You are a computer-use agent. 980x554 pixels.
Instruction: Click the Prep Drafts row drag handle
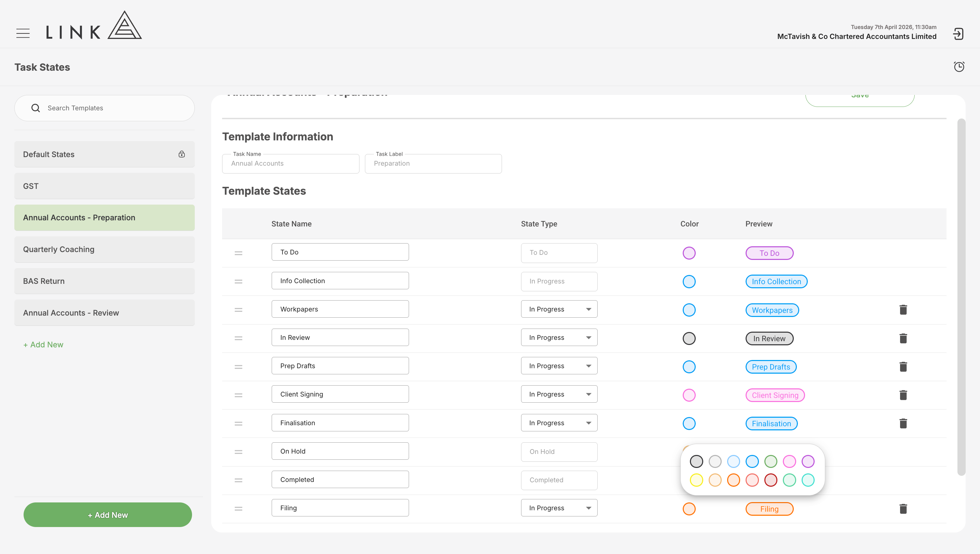[238, 367]
